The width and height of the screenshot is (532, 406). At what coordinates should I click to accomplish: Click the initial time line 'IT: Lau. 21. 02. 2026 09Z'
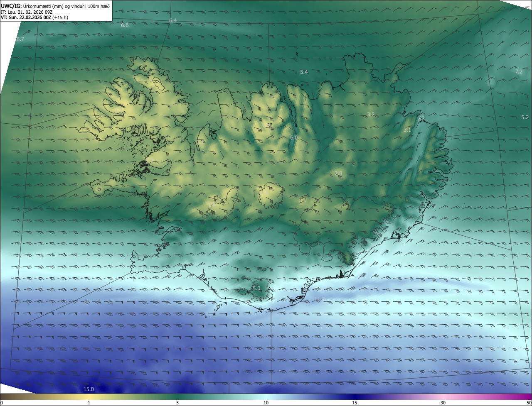26,12
